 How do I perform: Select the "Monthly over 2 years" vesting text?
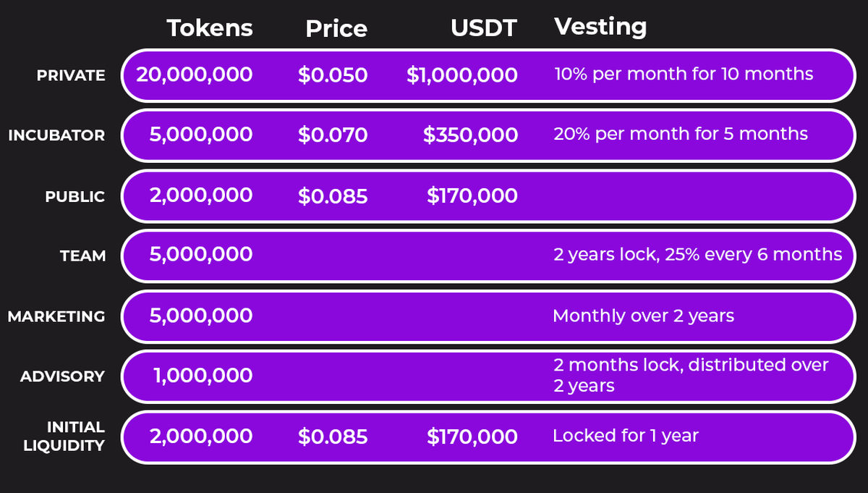[x=643, y=316]
